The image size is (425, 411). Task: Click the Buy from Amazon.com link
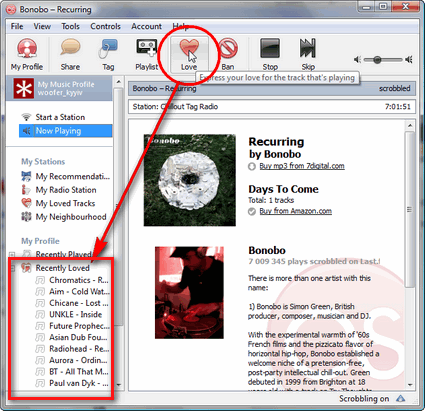295,211
